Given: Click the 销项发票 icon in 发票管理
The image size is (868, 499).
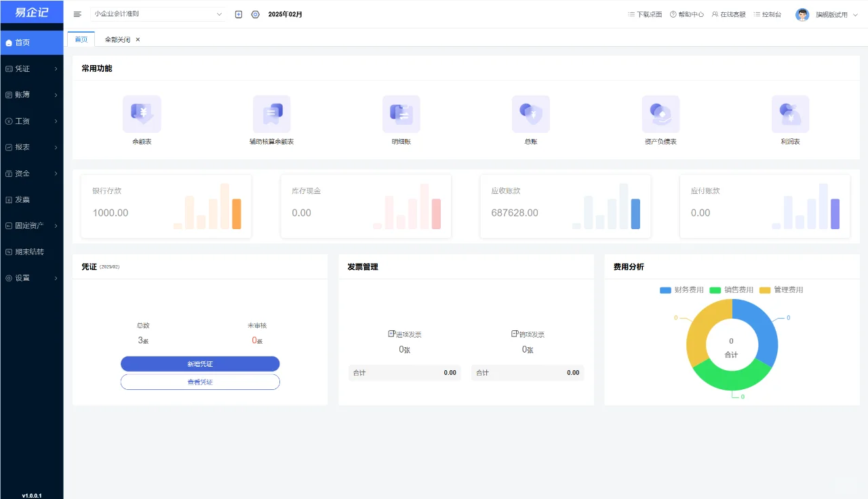Looking at the screenshot, I should pyautogui.click(x=514, y=334).
